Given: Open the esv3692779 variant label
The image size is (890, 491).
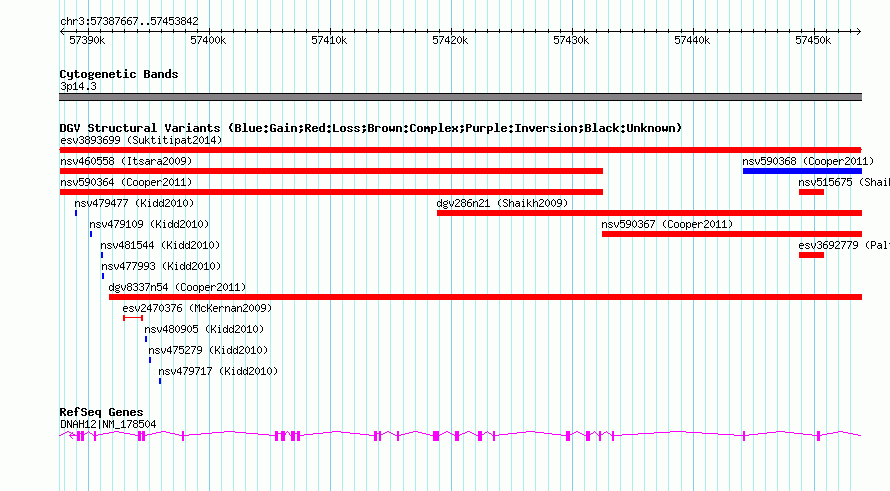Looking at the screenshot, I should [x=843, y=245].
